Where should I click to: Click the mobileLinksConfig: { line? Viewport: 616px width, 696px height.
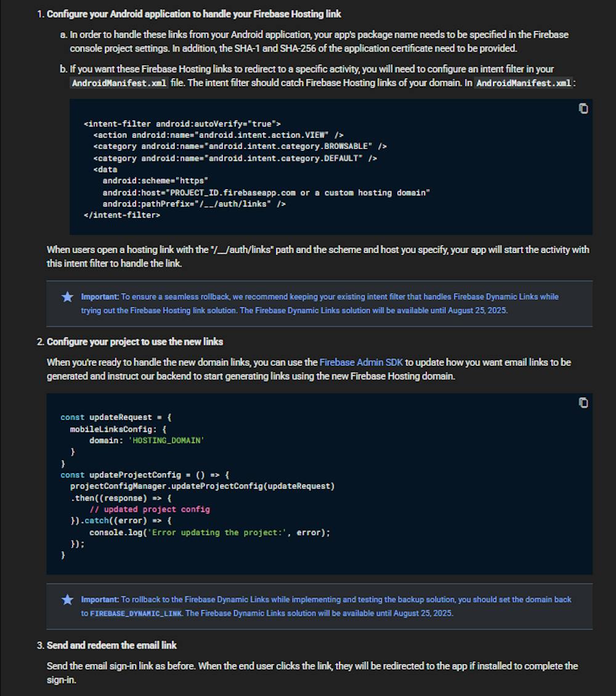[x=118, y=429]
